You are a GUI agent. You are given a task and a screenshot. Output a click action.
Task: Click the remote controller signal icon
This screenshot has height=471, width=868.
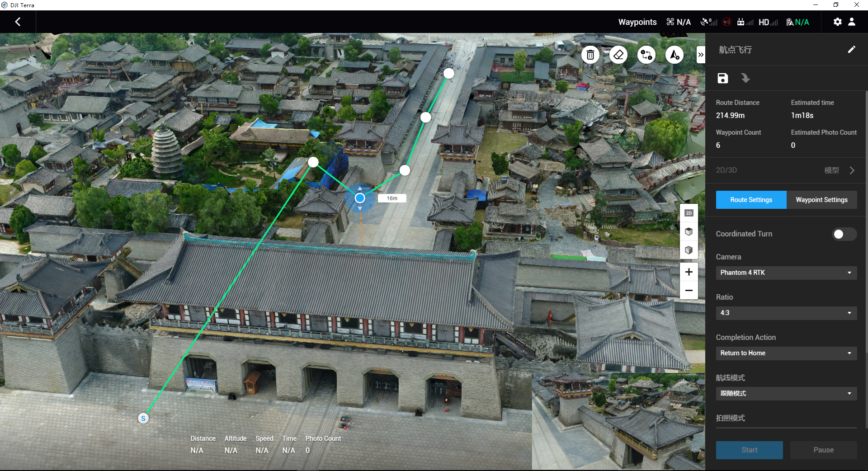pos(745,22)
